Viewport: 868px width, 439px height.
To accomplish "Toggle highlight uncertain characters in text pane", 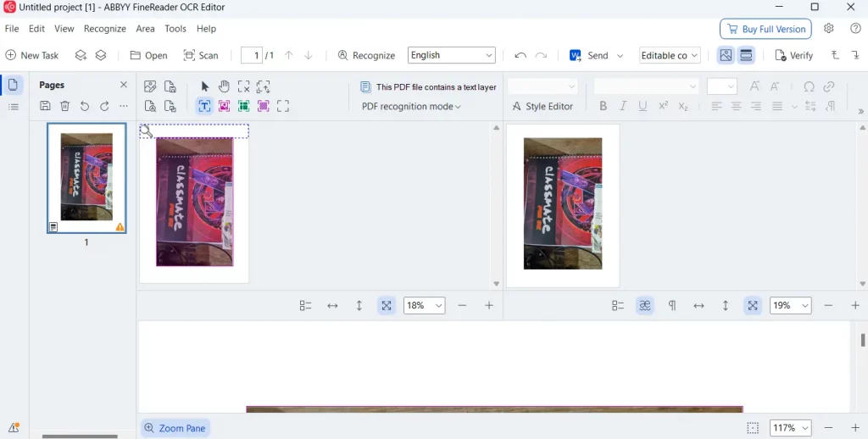I will tap(645, 306).
